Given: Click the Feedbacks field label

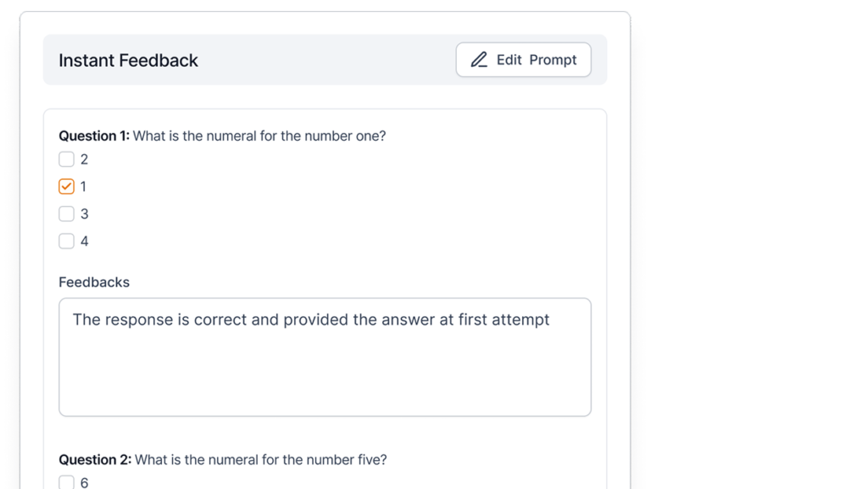Looking at the screenshot, I should pos(94,282).
